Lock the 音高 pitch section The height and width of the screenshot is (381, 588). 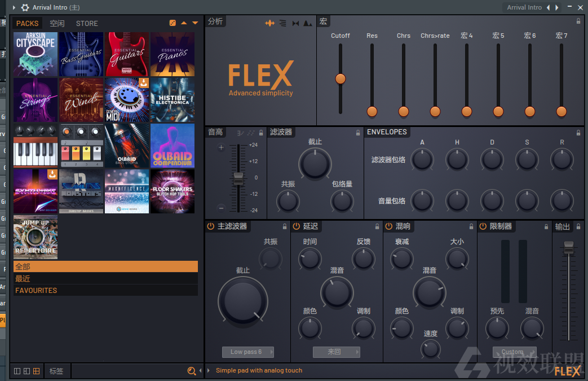pos(261,133)
